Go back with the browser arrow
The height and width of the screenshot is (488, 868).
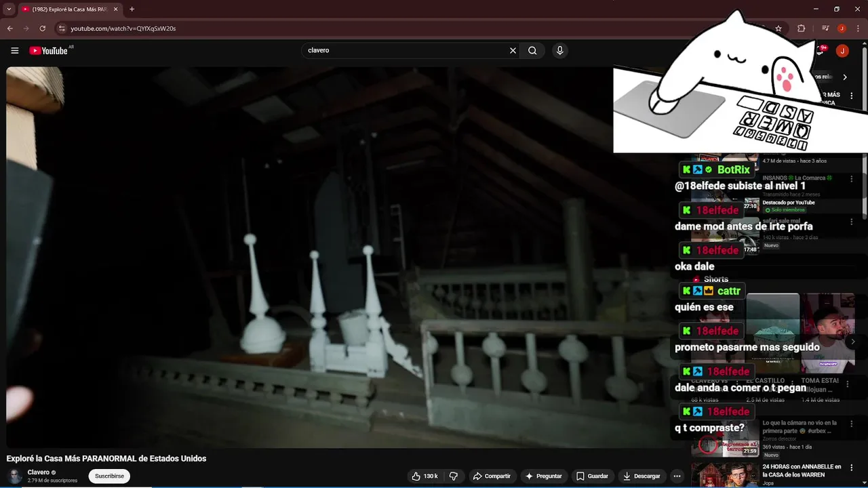point(9,28)
